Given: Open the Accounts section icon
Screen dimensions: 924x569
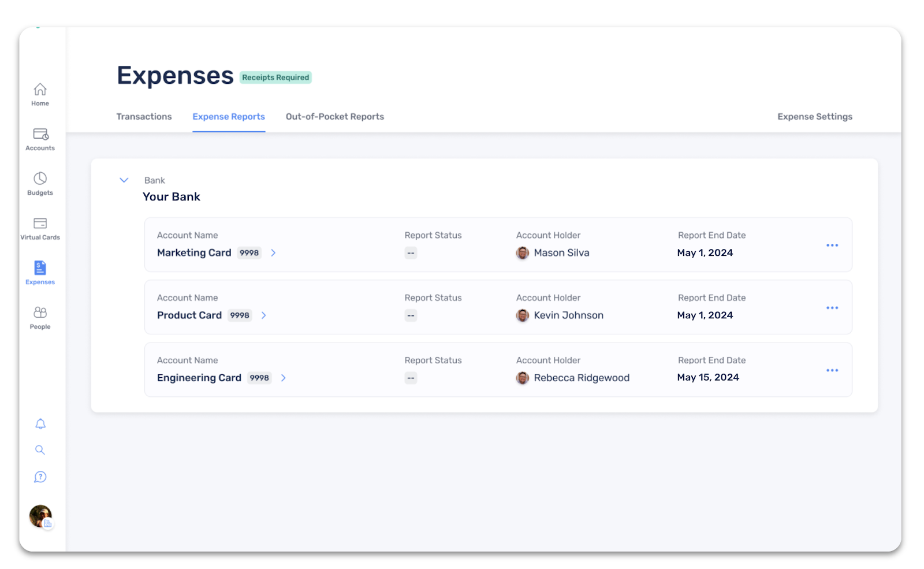Looking at the screenshot, I should pos(40,134).
